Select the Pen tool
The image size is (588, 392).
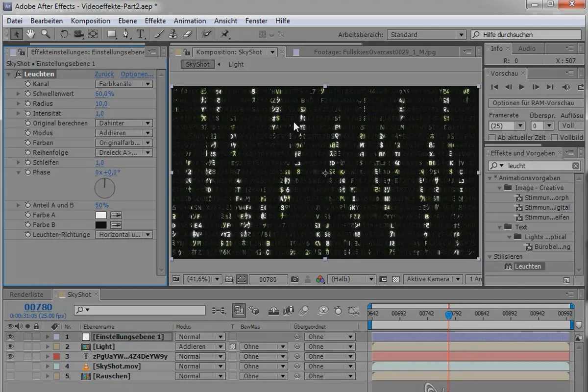click(126, 34)
